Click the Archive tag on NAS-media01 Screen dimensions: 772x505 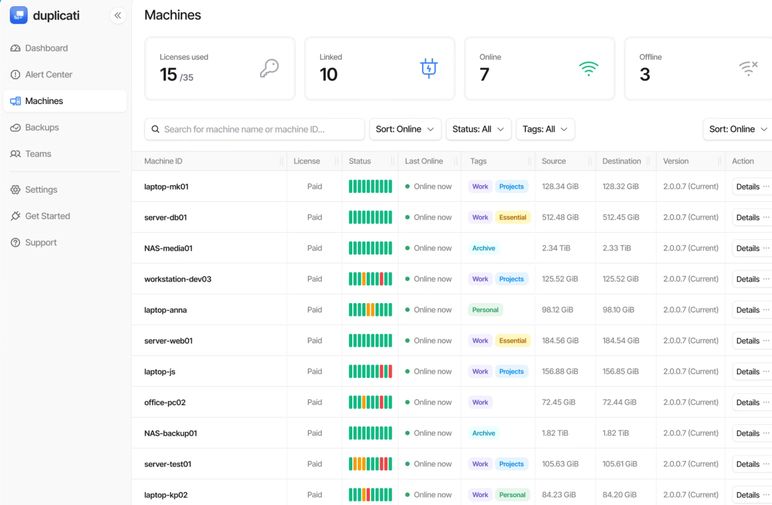click(483, 248)
